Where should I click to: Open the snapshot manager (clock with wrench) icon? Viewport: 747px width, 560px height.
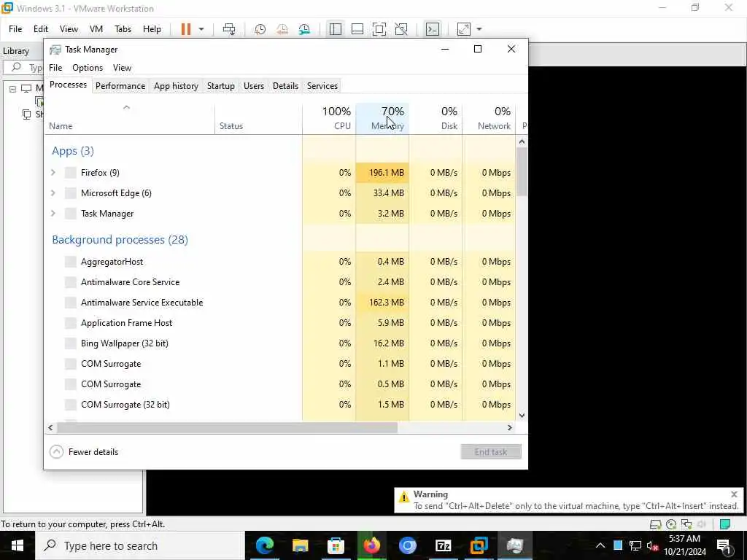(x=304, y=29)
